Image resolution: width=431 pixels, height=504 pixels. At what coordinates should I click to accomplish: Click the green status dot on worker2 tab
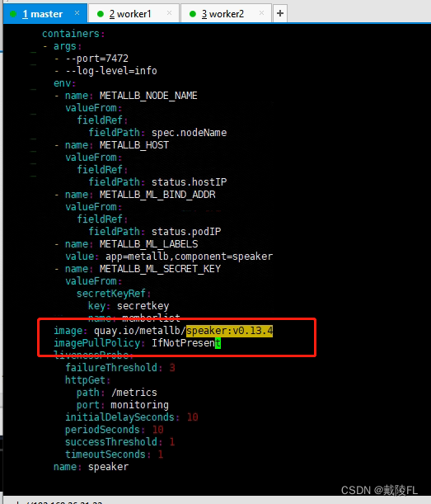[x=193, y=14]
